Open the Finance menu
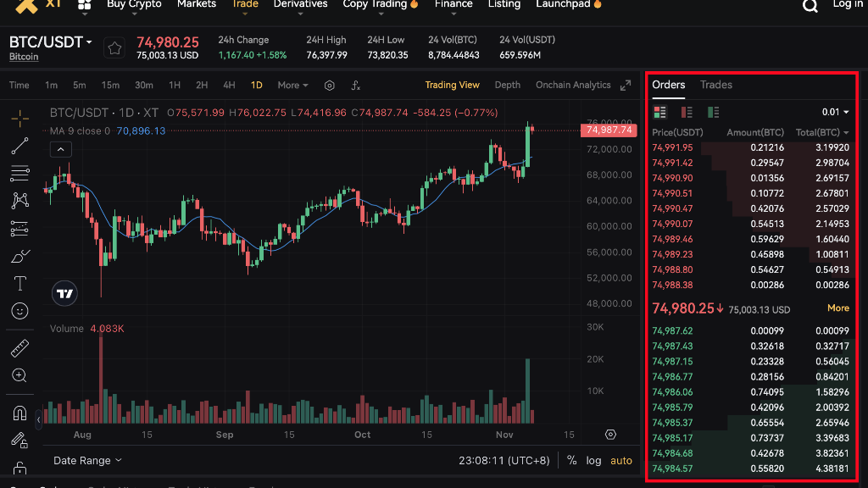The width and height of the screenshot is (868, 488). [x=453, y=5]
